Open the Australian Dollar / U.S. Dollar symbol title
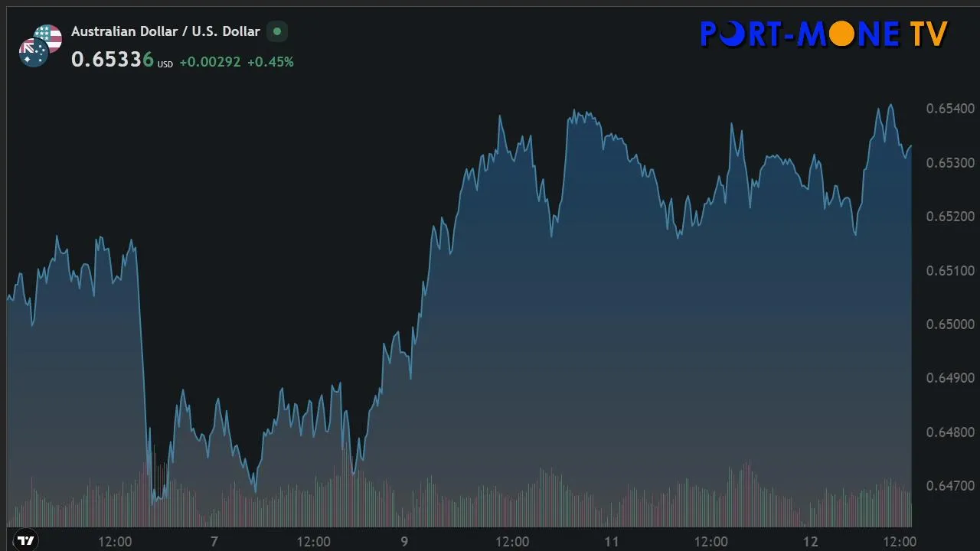 tap(165, 32)
